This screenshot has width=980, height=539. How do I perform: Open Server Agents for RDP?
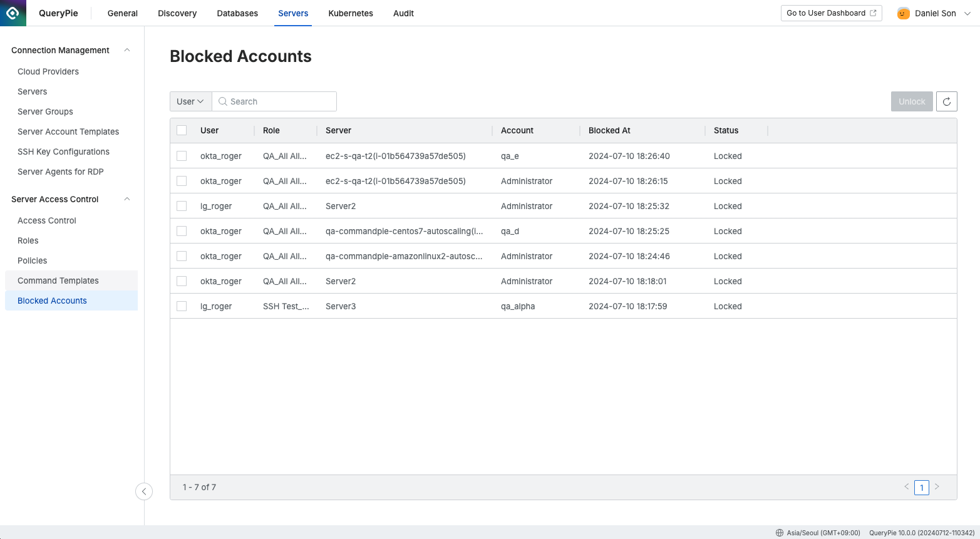click(x=61, y=172)
